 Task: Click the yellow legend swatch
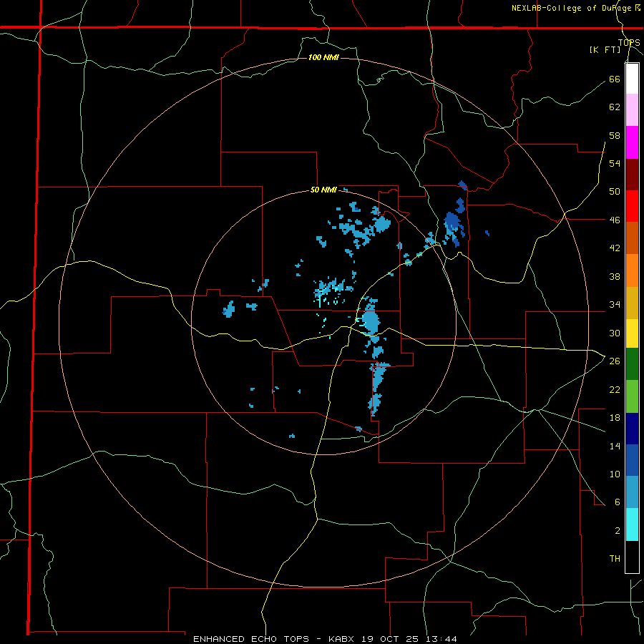pyautogui.click(x=632, y=333)
